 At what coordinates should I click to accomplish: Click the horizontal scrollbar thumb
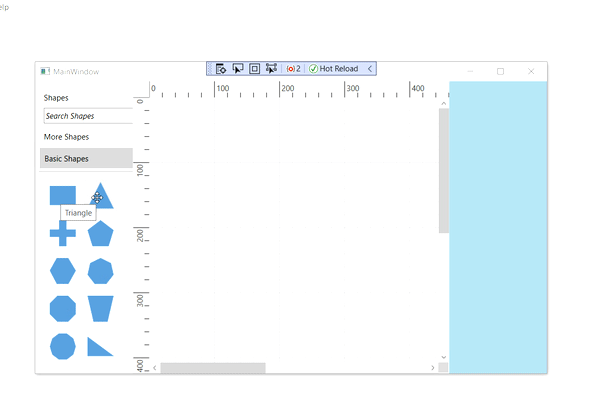coord(213,368)
